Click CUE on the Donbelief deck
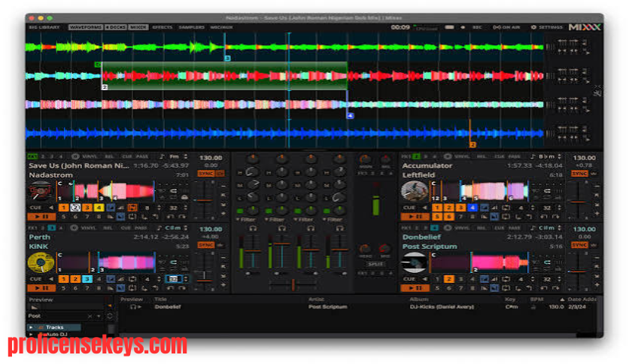 (x=409, y=279)
